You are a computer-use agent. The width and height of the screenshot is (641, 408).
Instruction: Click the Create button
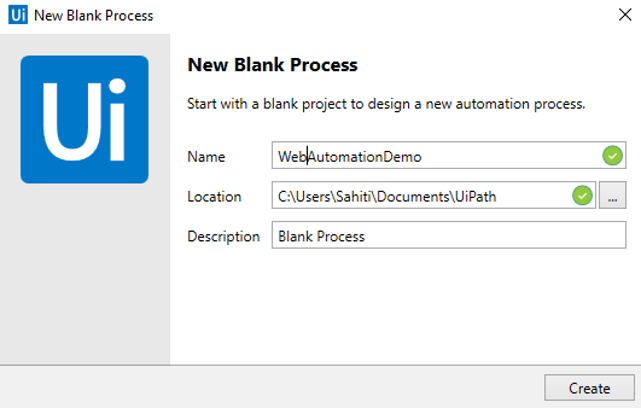pos(589,388)
